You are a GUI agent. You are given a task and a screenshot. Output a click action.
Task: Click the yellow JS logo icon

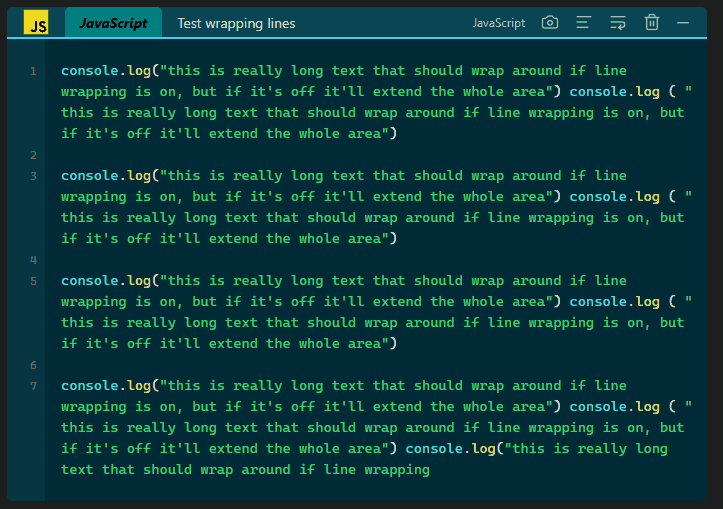36,22
